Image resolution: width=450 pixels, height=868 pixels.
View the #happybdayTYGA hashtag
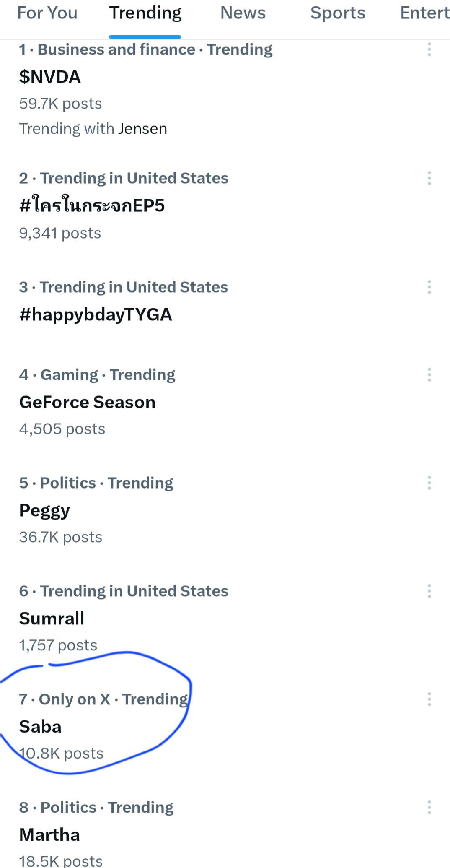click(x=96, y=314)
